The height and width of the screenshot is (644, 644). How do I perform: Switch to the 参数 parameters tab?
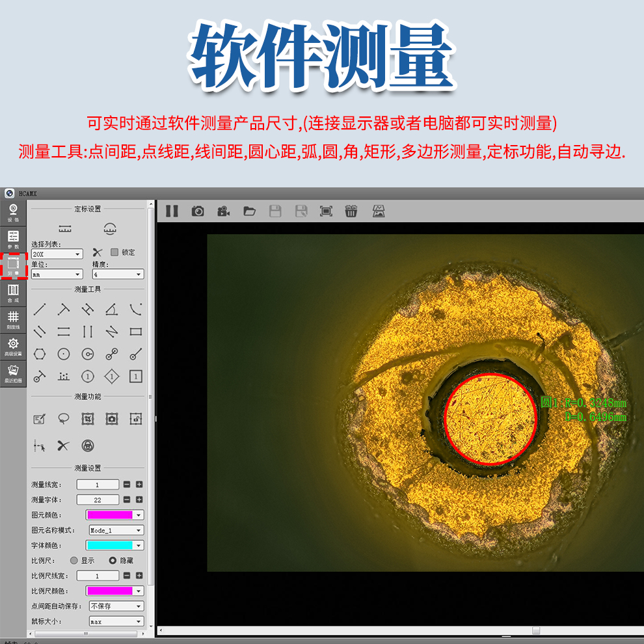pyautogui.click(x=13, y=239)
